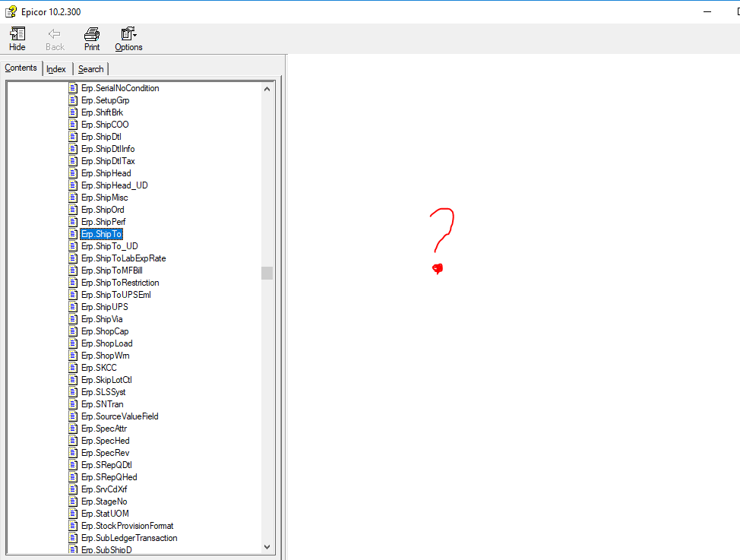Click page icon beside Erp.ShipPerf

click(73, 222)
